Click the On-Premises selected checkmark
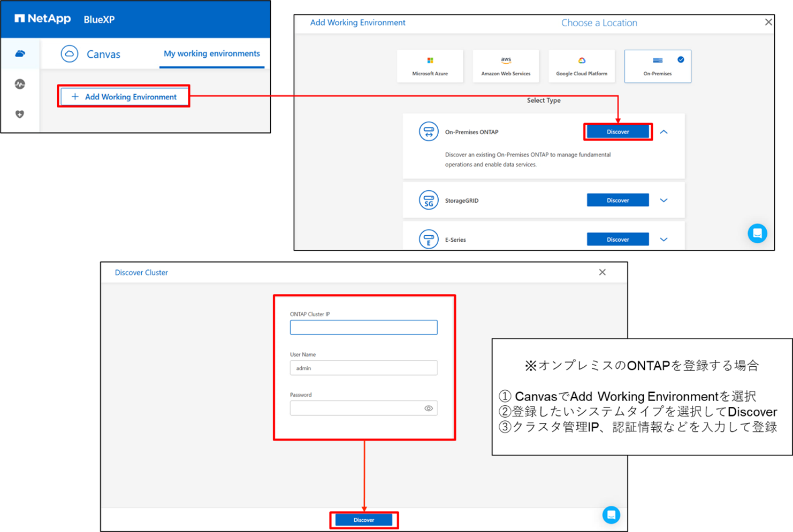The width and height of the screenshot is (793, 532). click(681, 59)
